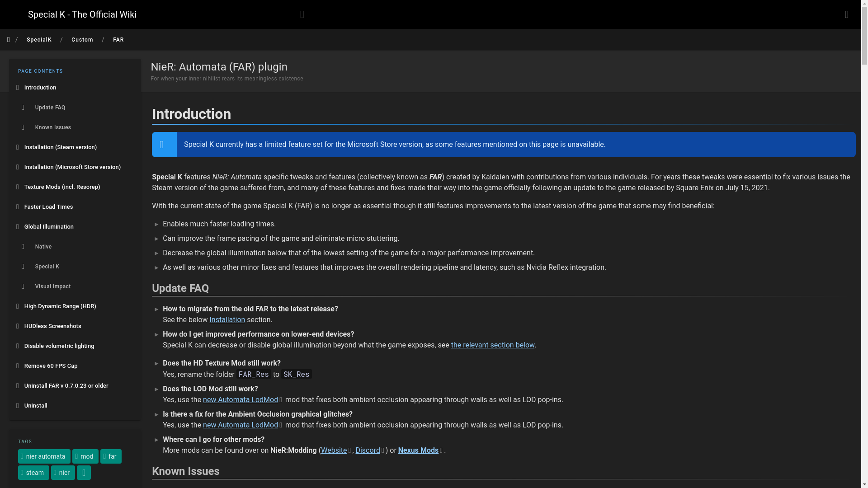Click the untitled tag icon button next to nier

click(84, 473)
